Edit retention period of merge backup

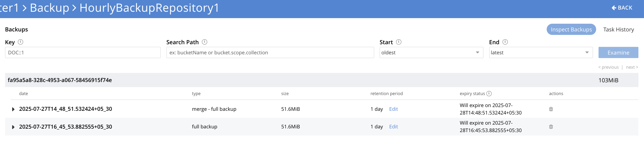tap(393, 109)
